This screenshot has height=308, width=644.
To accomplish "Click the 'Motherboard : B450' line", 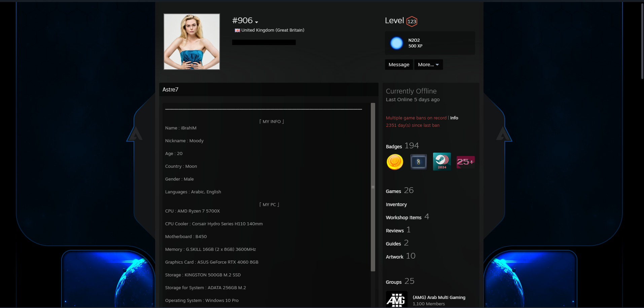I will pyautogui.click(x=186, y=237).
